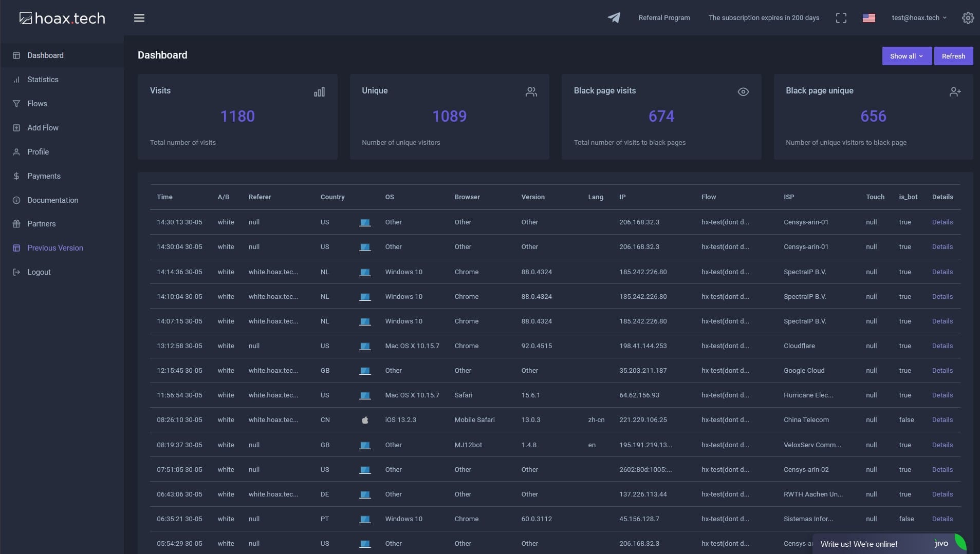This screenshot has height=554, width=980.
Task: Open the hamburger navigation menu
Action: click(x=139, y=17)
